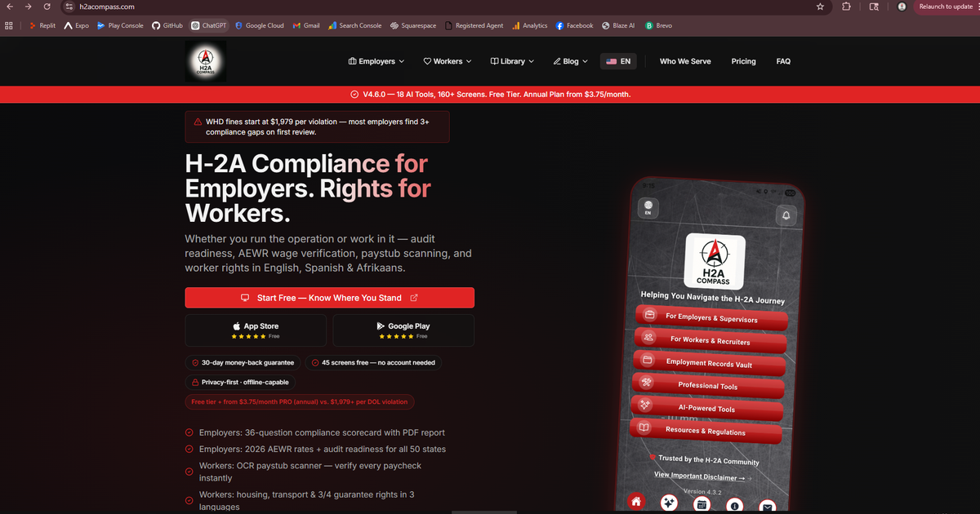
Task: Tap the info icon in phone bottom bar
Action: click(x=734, y=506)
